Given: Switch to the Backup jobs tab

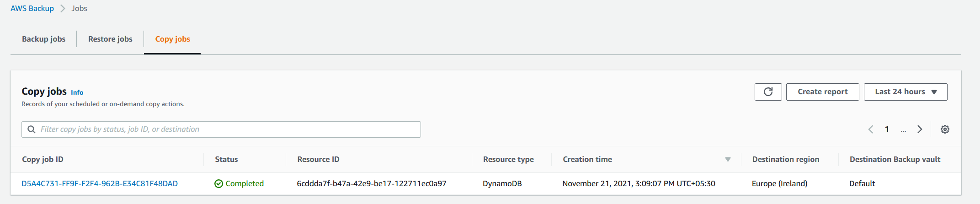Looking at the screenshot, I should (43, 39).
